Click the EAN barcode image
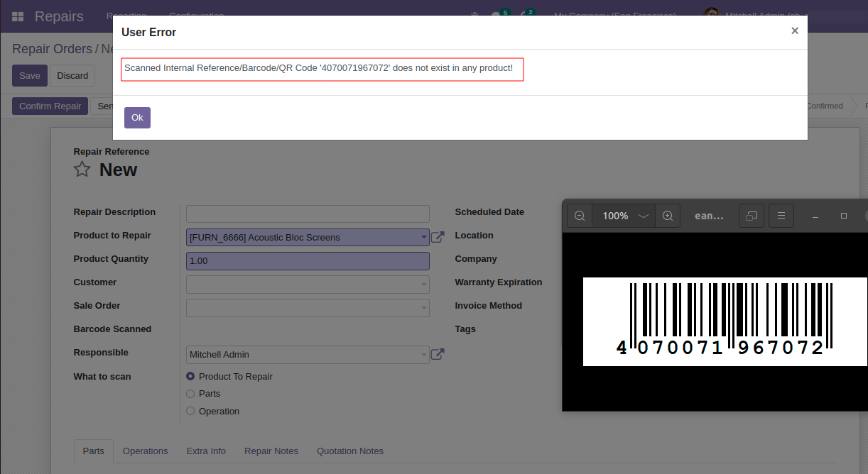This screenshot has width=868, height=474. (725, 321)
